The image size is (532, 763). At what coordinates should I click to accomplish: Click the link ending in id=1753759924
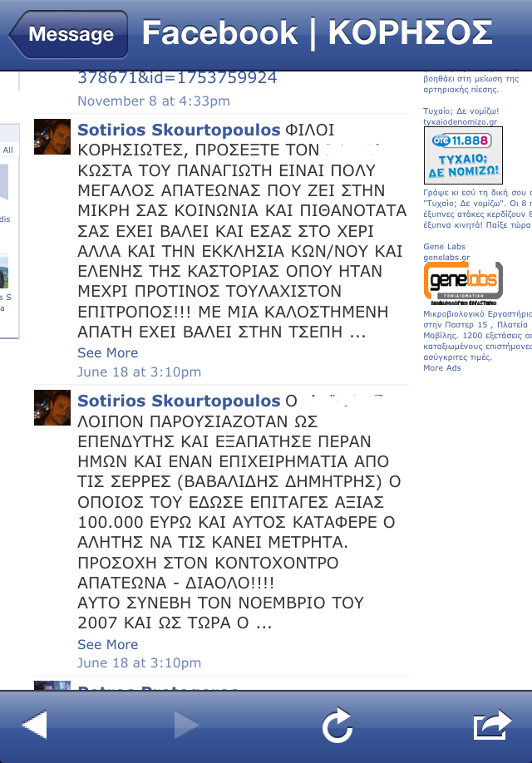177,78
